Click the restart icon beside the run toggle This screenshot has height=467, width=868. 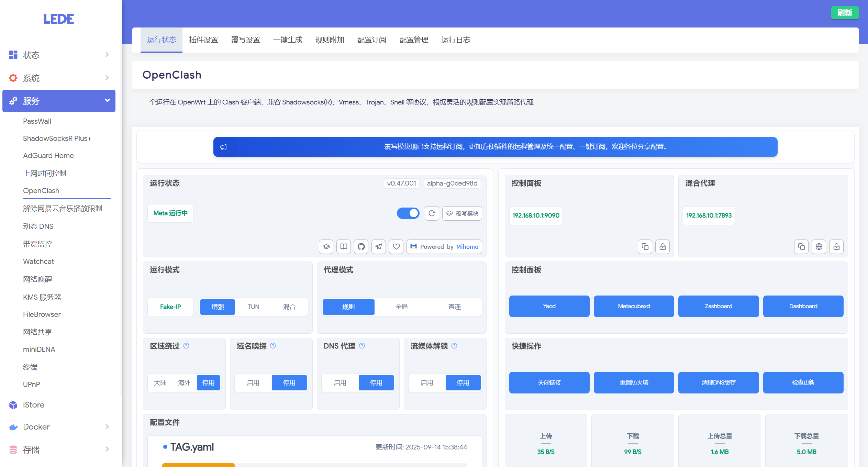click(x=432, y=213)
